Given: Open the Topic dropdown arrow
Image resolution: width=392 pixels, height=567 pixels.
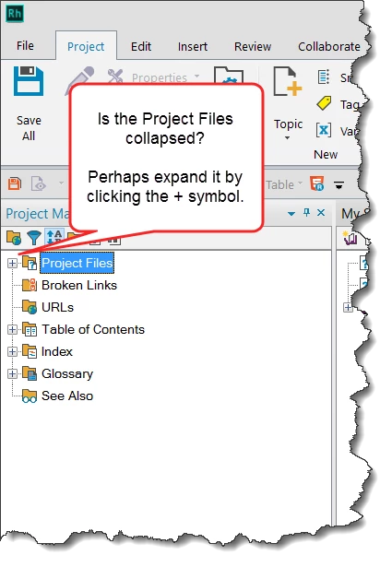Looking at the screenshot, I should (287, 138).
